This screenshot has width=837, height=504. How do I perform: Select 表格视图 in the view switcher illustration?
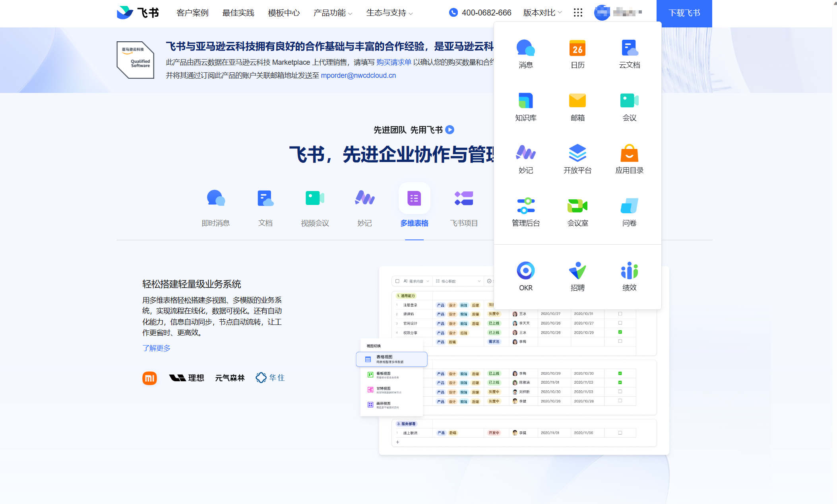(391, 359)
